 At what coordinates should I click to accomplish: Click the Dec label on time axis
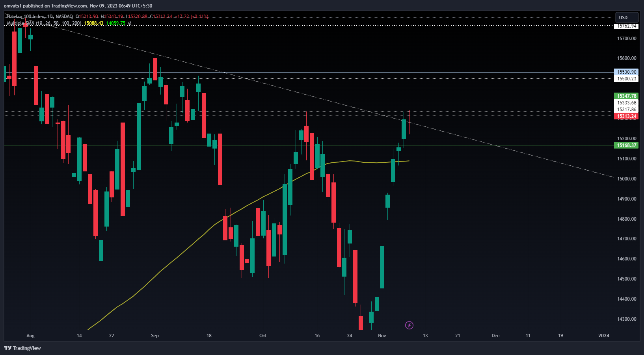pyautogui.click(x=495, y=336)
